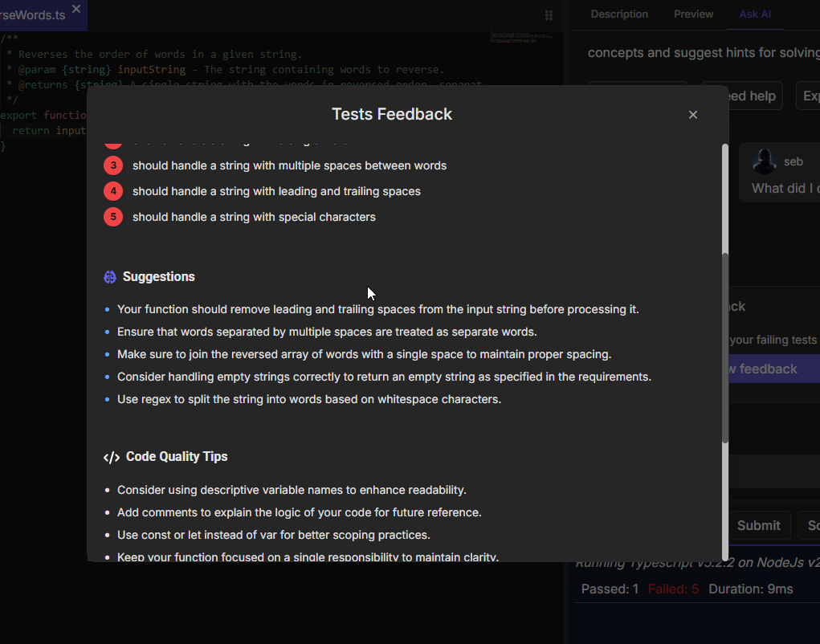Click the red number 5 test badge
The height and width of the screenshot is (644, 820).
tap(113, 217)
